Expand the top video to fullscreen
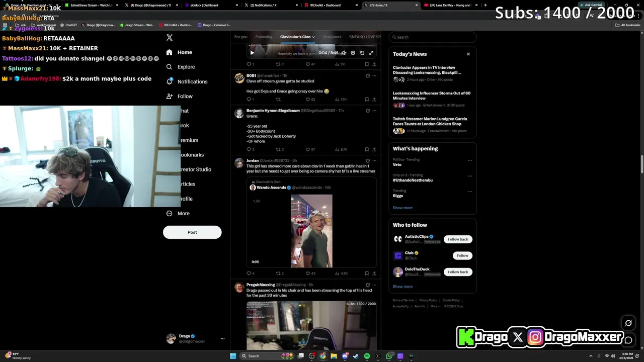Viewport: 644px width, 362px height. click(x=371, y=53)
